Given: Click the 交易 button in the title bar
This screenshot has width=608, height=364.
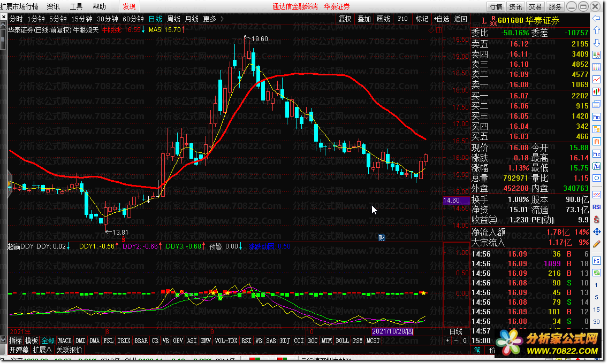Looking at the screenshot, I should pyautogui.click(x=535, y=6).
